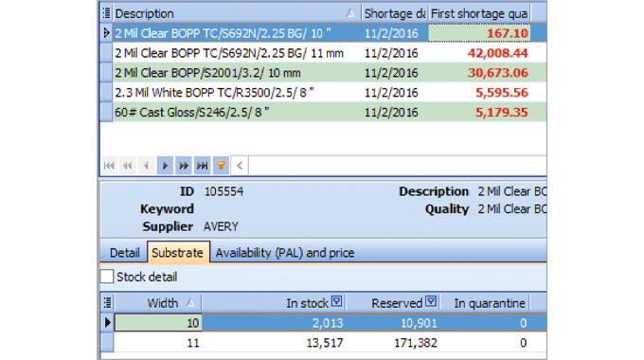
Task: Click In stock value 2,013
Action: point(328,323)
